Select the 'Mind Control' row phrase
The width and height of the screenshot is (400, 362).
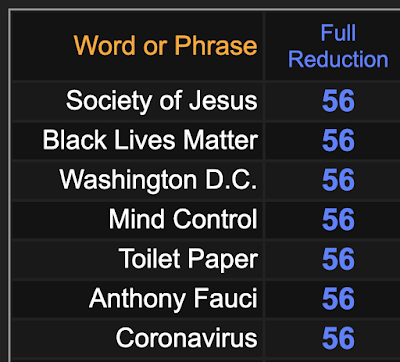[x=183, y=219]
